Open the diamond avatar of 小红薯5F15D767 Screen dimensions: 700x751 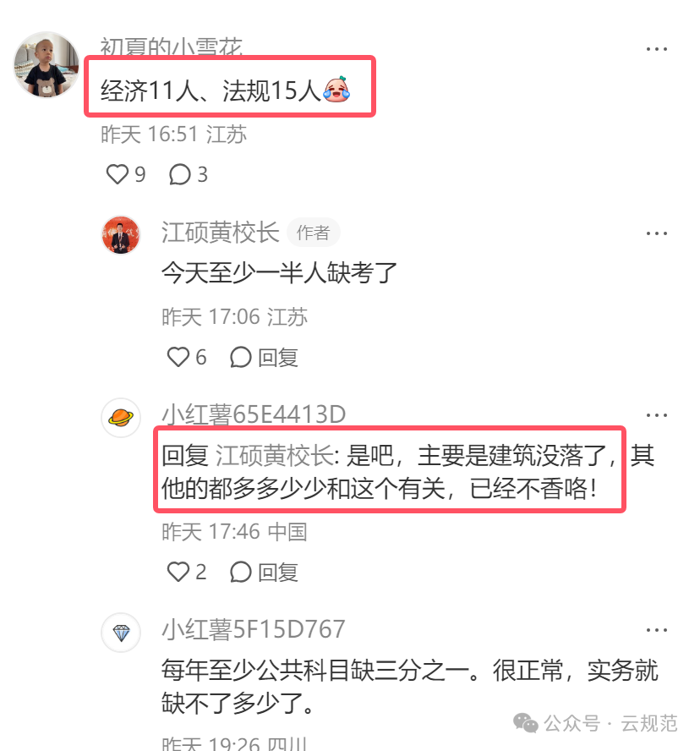(x=121, y=633)
